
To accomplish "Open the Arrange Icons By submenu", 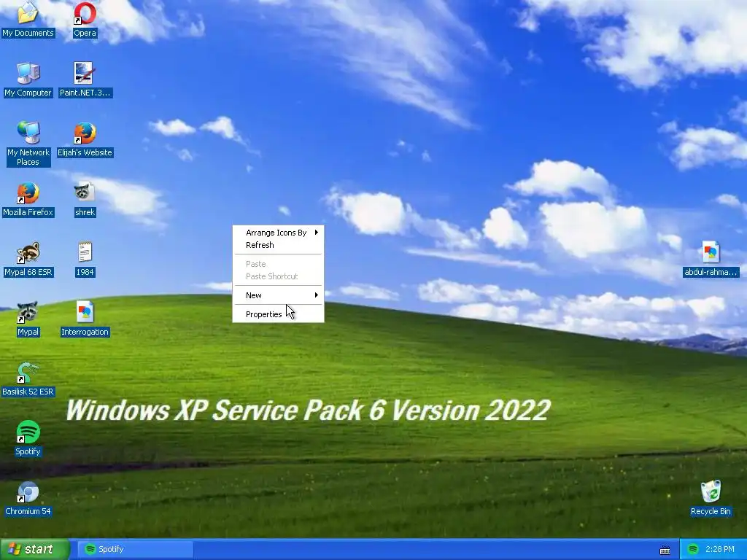I will pyautogui.click(x=278, y=233).
